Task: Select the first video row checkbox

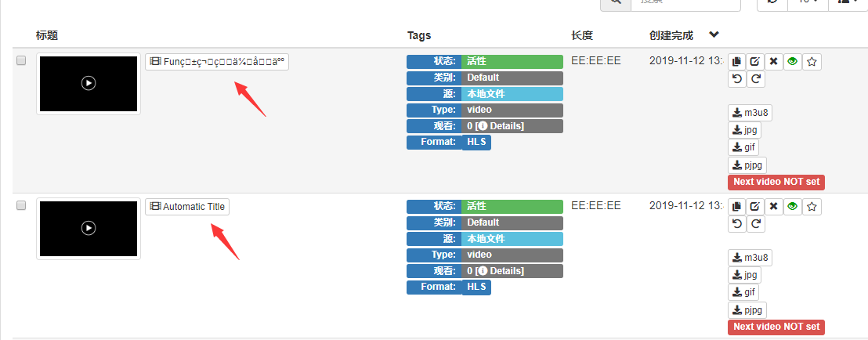Action: pos(21,61)
